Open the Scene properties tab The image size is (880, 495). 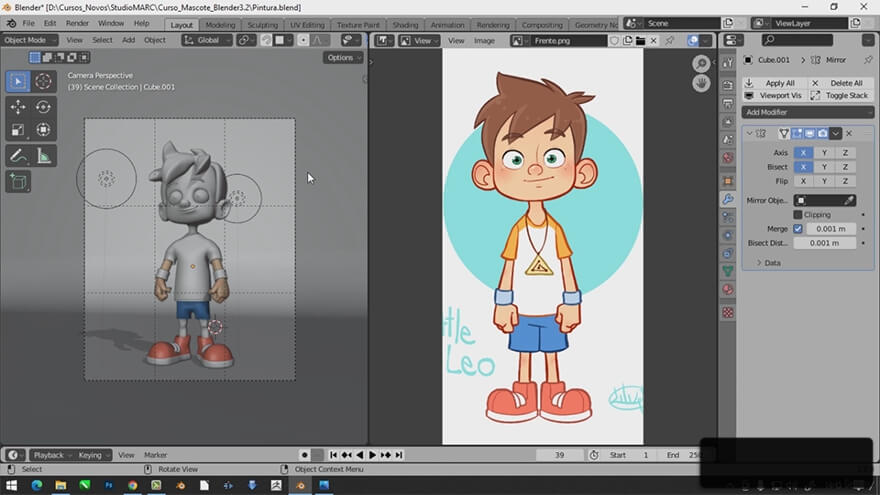(x=728, y=140)
